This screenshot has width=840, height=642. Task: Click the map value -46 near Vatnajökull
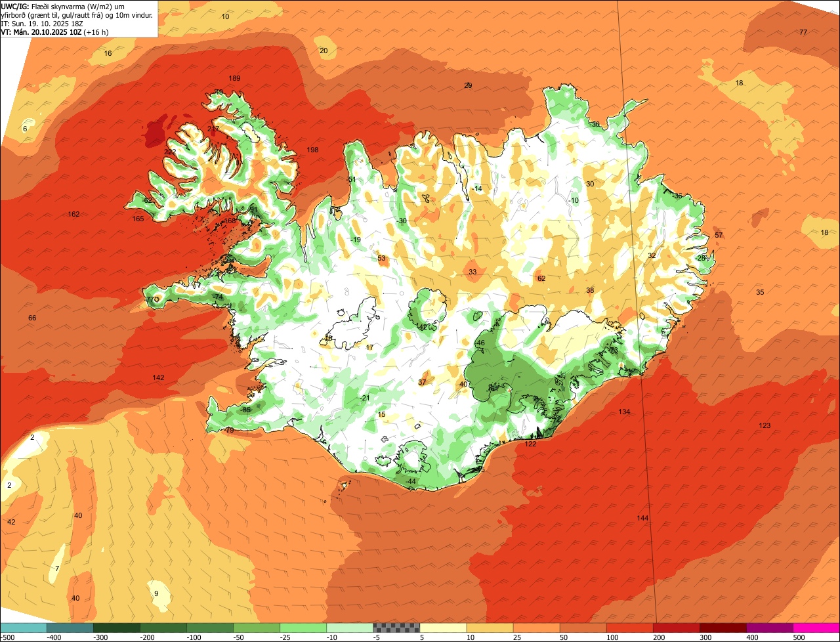480,343
